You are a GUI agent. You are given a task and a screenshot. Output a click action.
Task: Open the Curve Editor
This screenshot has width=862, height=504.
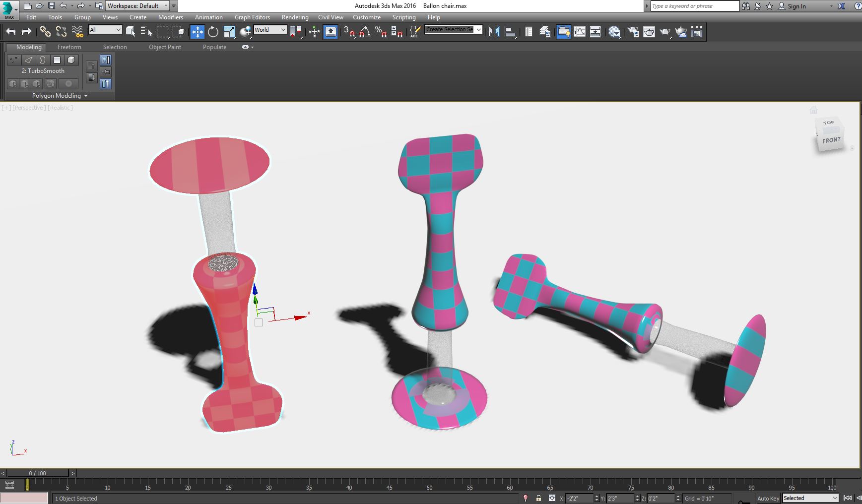pyautogui.click(x=579, y=32)
